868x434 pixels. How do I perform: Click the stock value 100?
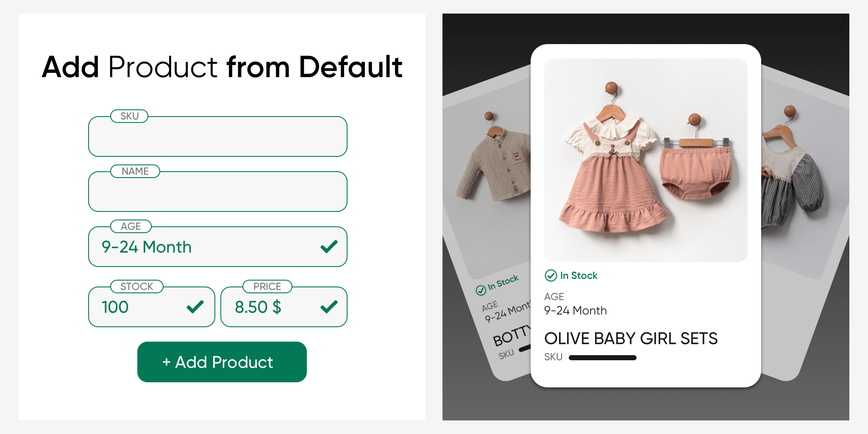115,307
